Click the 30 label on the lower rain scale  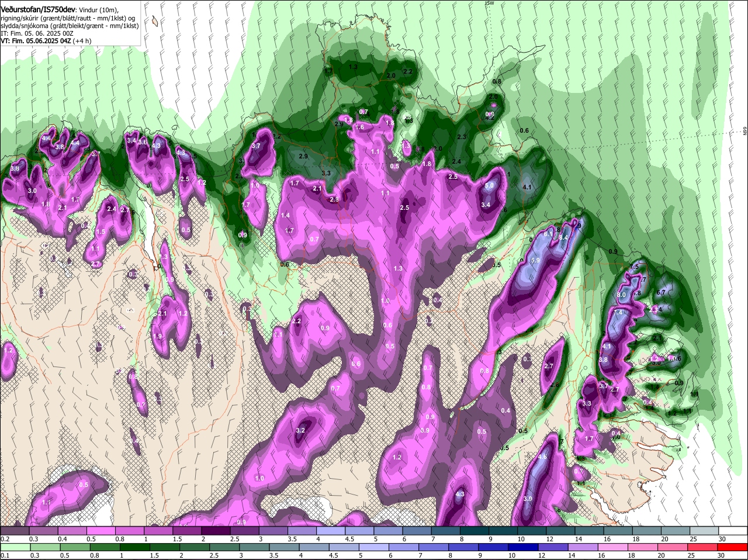pyautogui.click(x=721, y=555)
